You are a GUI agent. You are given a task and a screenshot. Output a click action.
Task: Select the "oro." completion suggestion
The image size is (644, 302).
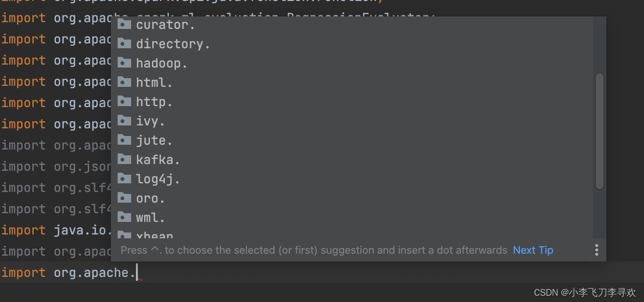click(149, 198)
